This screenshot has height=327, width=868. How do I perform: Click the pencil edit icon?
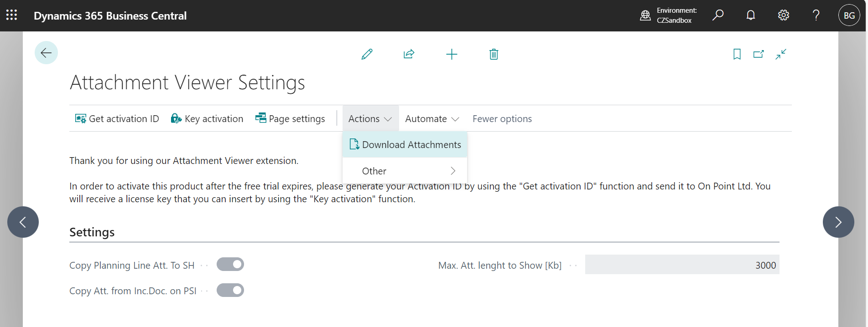pos(367,54)
